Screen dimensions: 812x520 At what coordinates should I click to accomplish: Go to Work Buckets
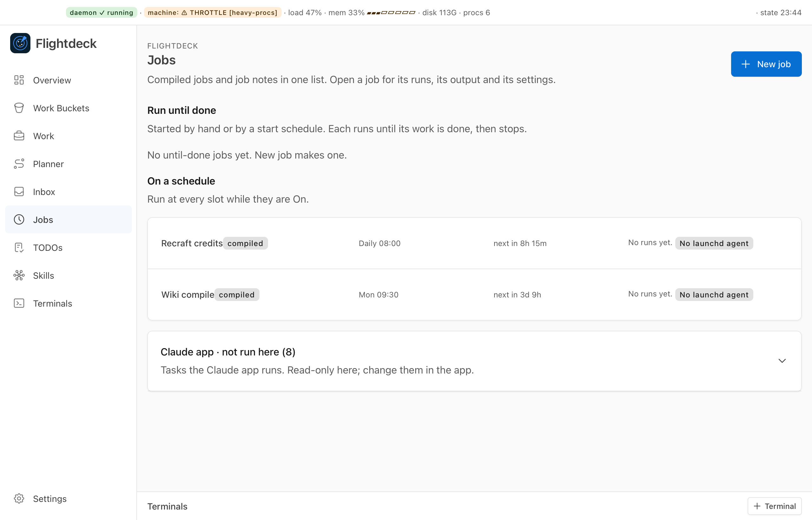pos(69,108)
